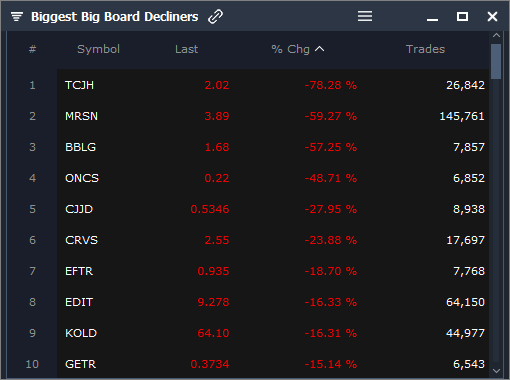The image size is (510, 380).
Task: Grab the vertical scrollbar thumb
Action: 496,61
